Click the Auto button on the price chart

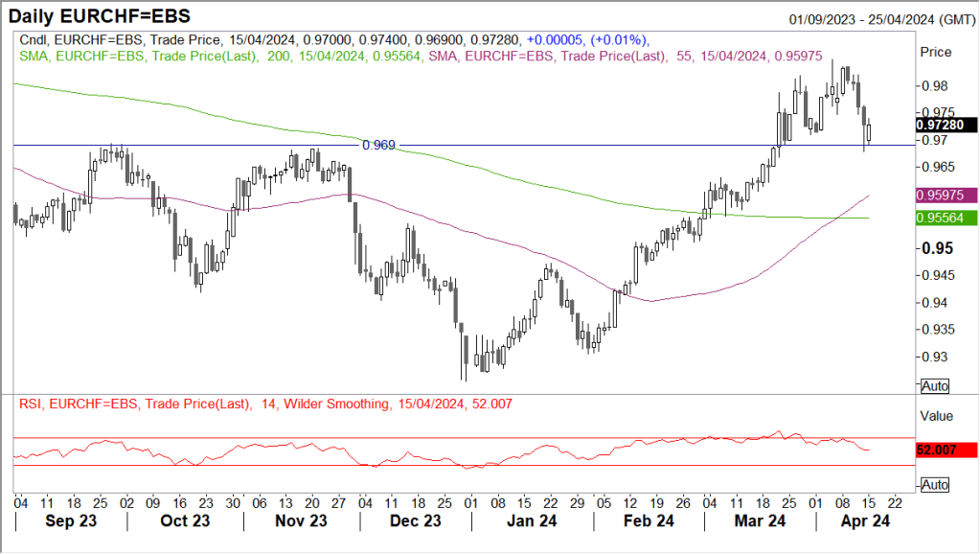click(x=934, y=385)
